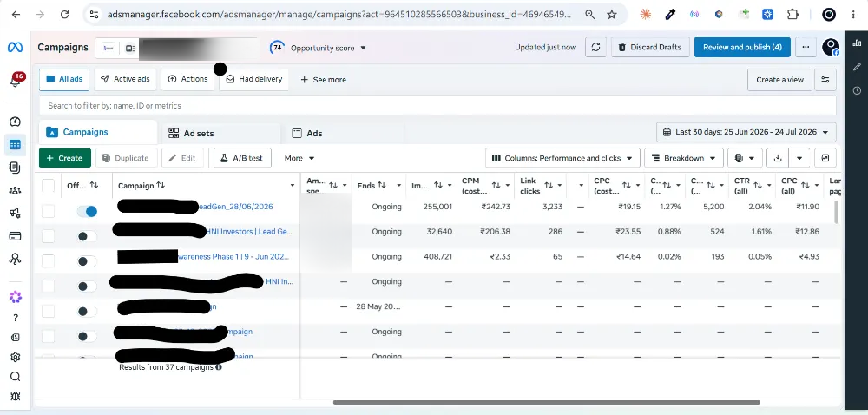This screenshot has width=868, height=415.
Task: Toggle off the LeadGen_28/06/2026 campaign
Action: 87,211
